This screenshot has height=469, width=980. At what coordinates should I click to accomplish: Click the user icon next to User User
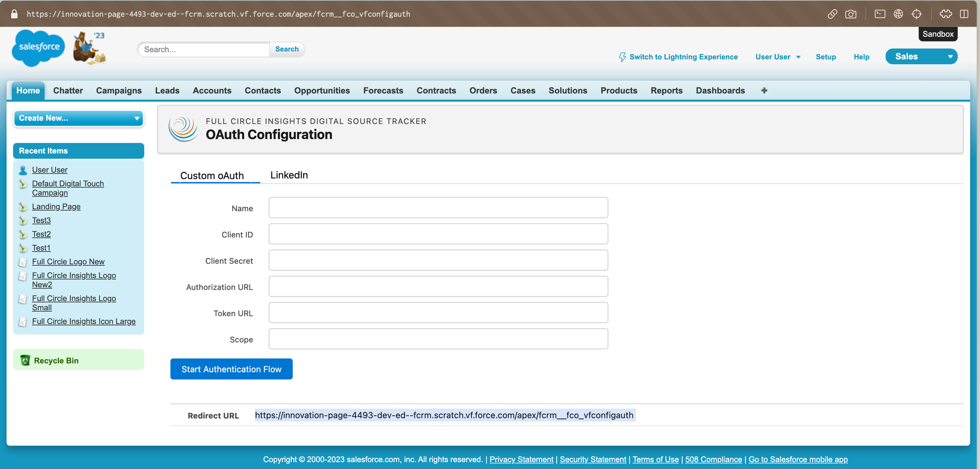pos(23,170)
